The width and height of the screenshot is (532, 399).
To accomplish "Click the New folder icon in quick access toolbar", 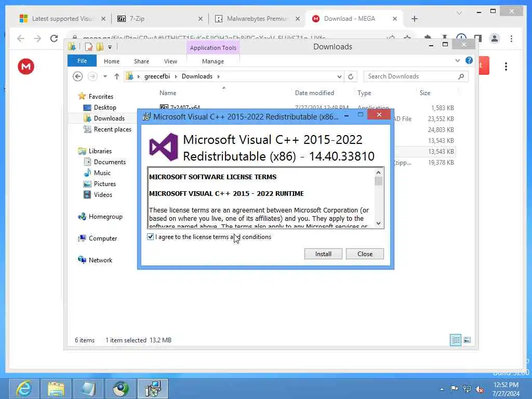I will click(100, 47).
